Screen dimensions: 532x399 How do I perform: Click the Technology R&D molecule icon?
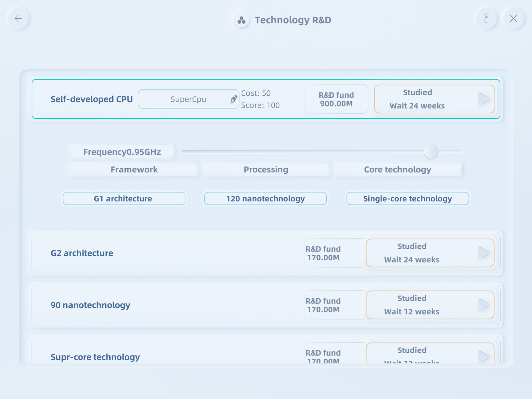(x=241, y=20)
